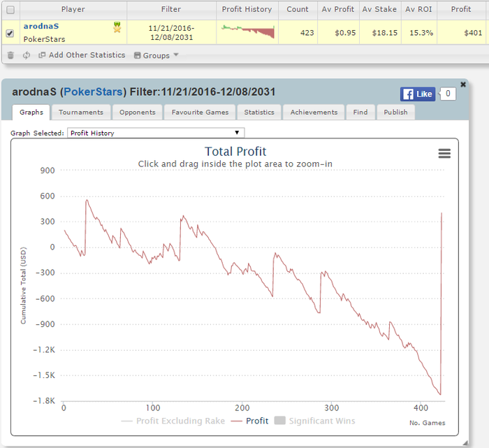Click the Facebook Like button
The width and height of the screenshot is (489, 448).
[418, 94]
